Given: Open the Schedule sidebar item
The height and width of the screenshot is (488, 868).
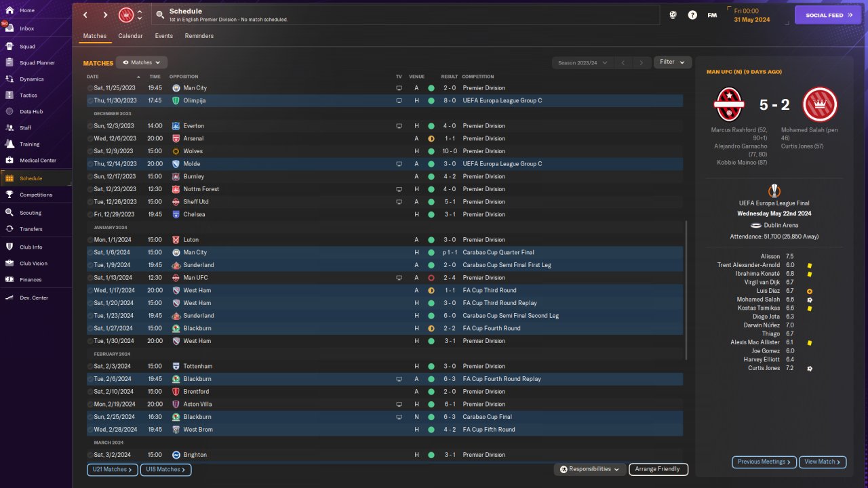Looking at the screenshot, I should pyautogui.click(x=35, y=178).
